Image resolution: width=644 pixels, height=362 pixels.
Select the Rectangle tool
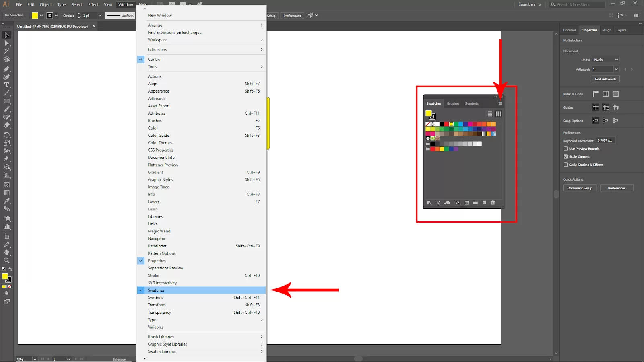(6, 101)
